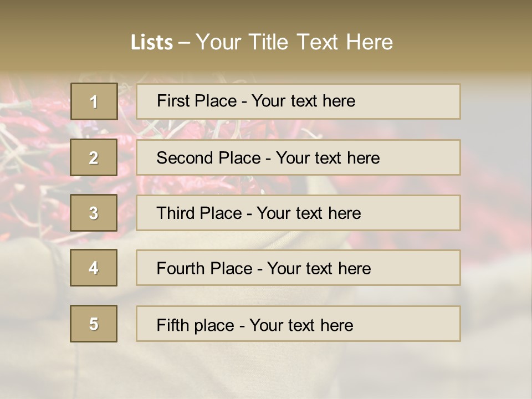Viewport: 532px width, 399px height.
Task: Select the Second Place text bar
Action: [298, 157]
